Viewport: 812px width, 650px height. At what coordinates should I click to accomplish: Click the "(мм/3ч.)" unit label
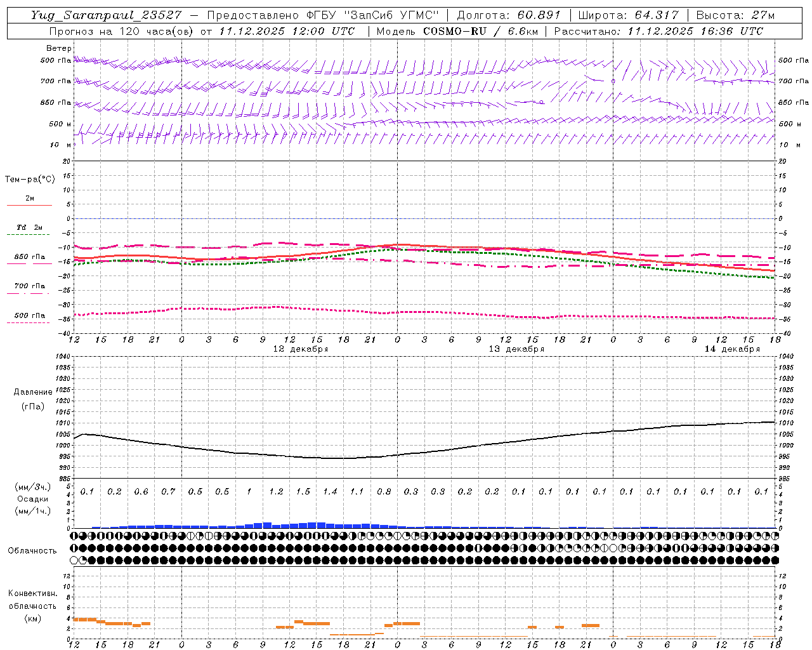point(33,487)
